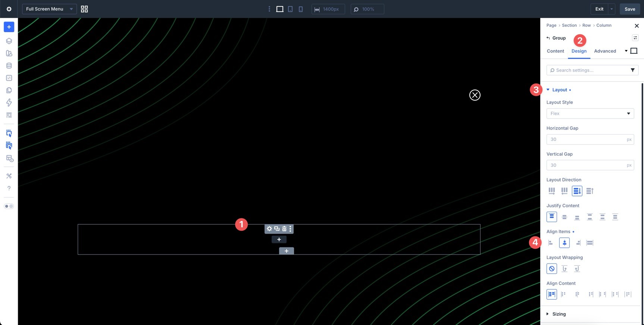Viewport: 644px width, 325px height.
Task: Select wrap reverse in Layout Wrapping
Action: coord(577,268)
